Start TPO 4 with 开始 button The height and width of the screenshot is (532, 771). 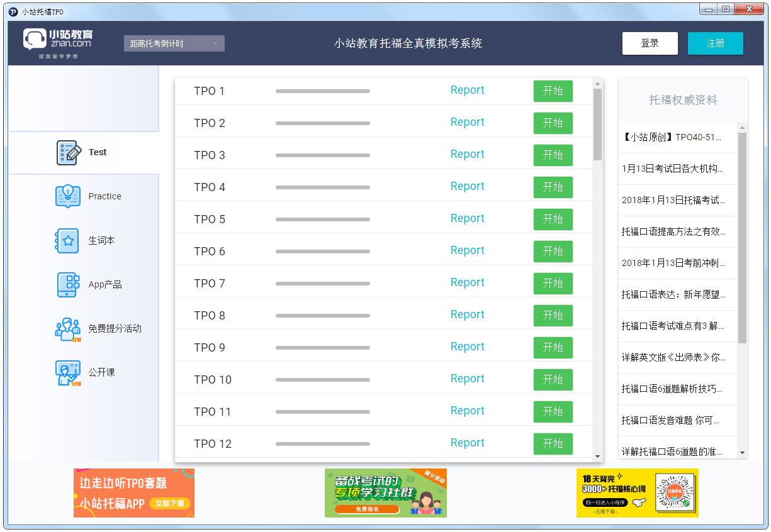(x=553, y=187)
